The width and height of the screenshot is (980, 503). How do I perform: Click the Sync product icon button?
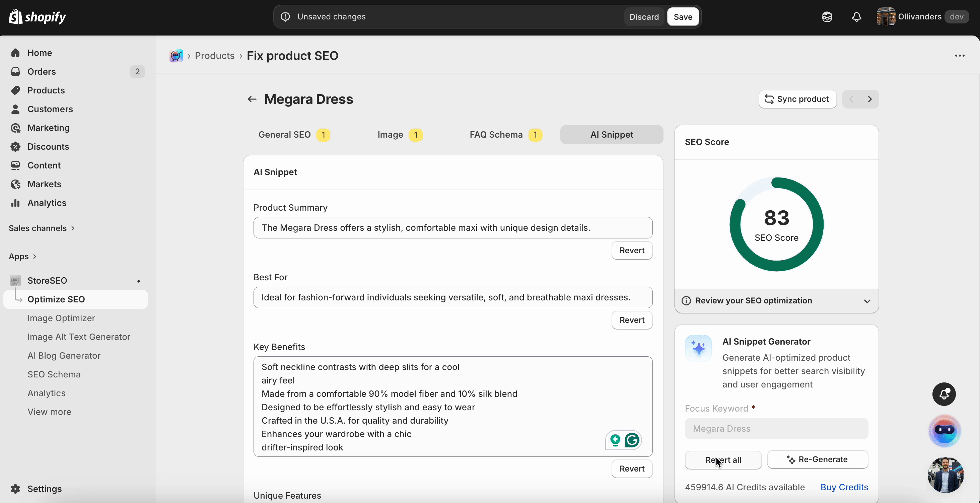coord(770,99)
